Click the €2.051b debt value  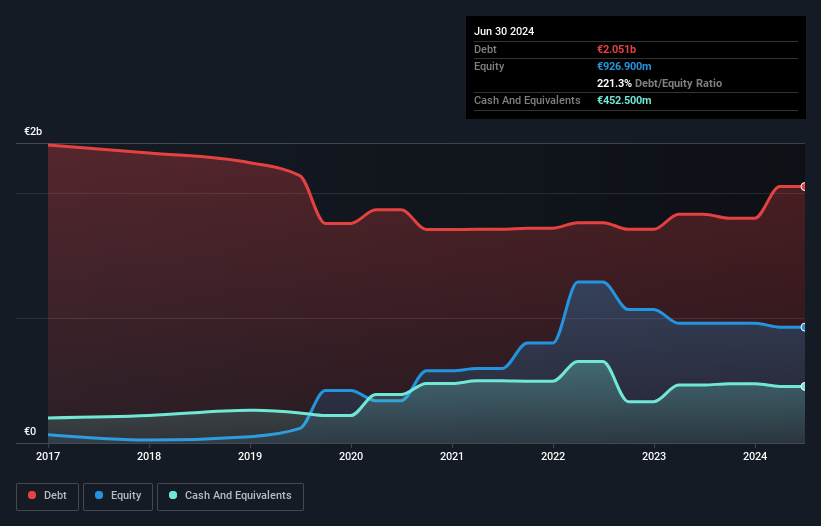pos(616,49)
